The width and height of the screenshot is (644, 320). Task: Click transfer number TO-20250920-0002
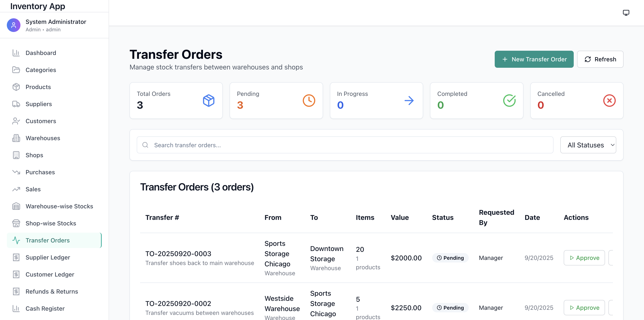(178, 303)
